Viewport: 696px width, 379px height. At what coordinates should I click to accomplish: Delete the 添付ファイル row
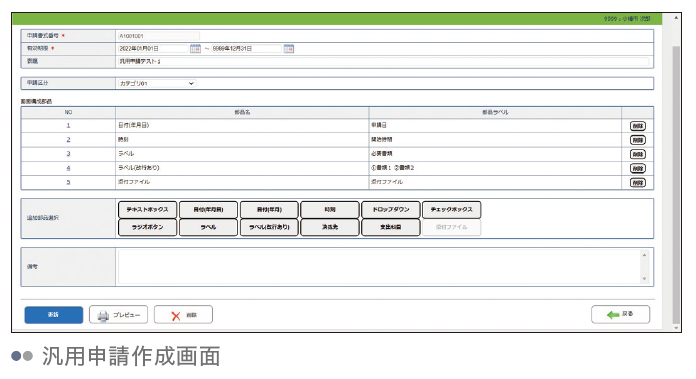click(638, 183)
